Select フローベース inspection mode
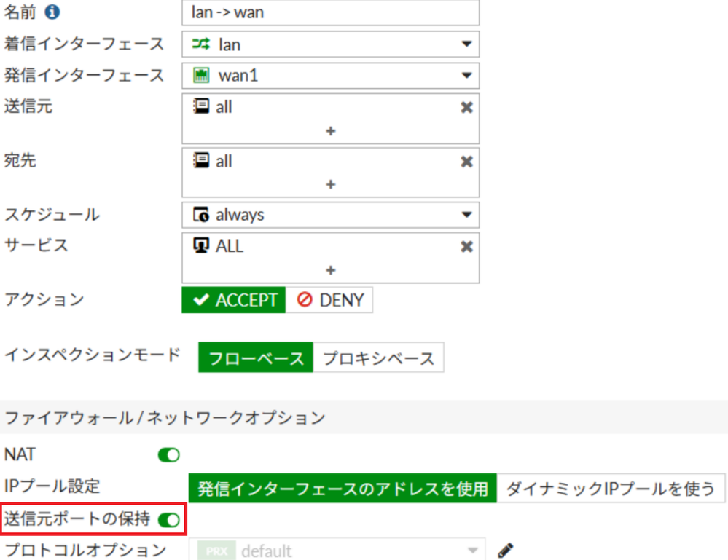This screenshot has height=560, width=728. [256, 358]
